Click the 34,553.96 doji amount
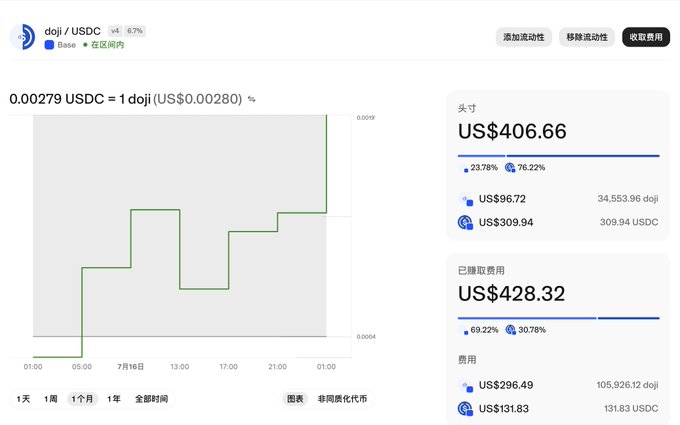The height and width of the screenshot is (425, 680). point(628,199)
